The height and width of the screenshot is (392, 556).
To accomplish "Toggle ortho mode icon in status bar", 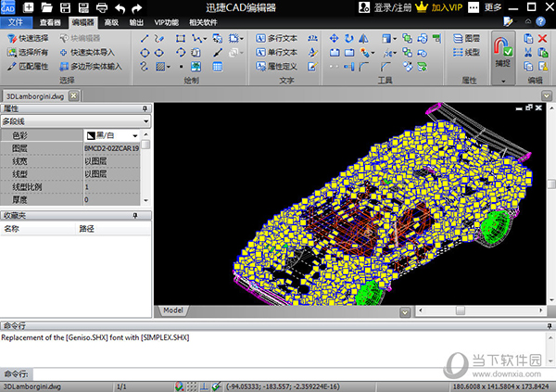I will [204, 386].
